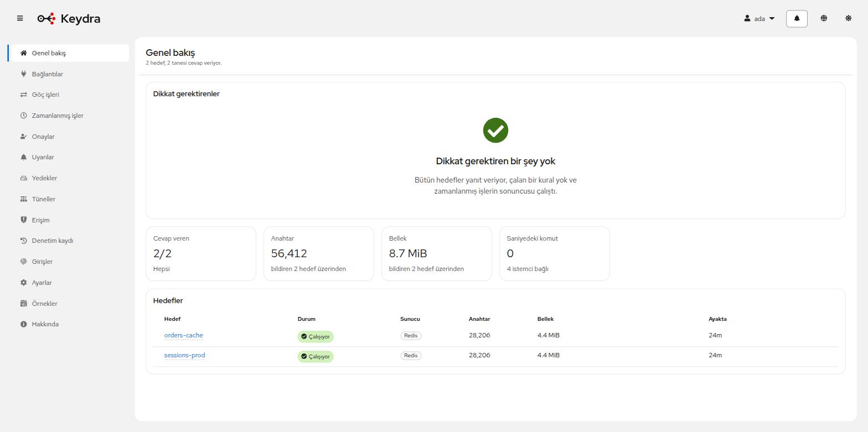Toggle the hamburger sidebar menu
The width and height of the screenshot is (868, 432).
click(x=20, y=18)
